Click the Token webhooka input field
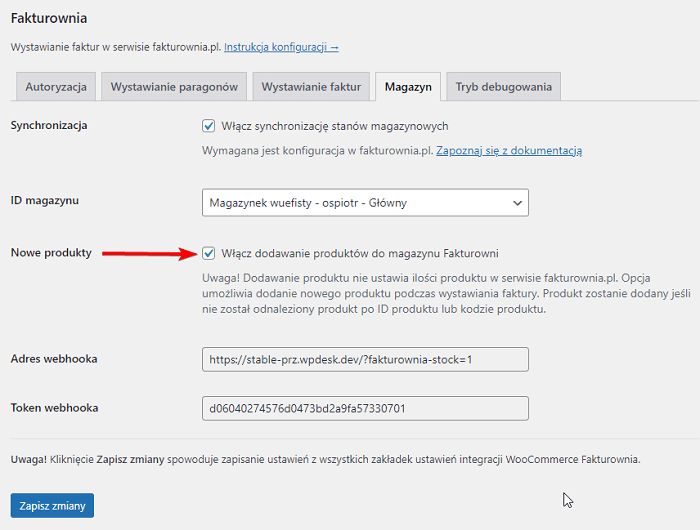 tap(365, 408)
